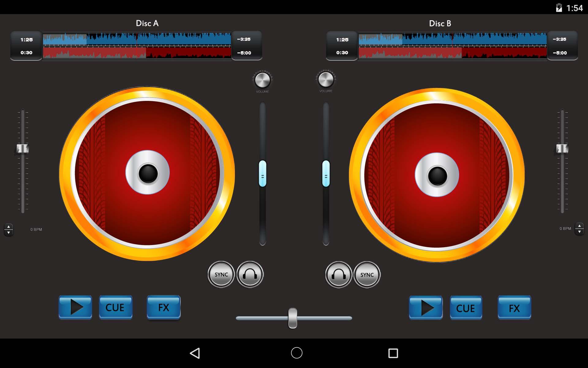
Task: Click the Disc A turntable platter center
Action: 148,173
